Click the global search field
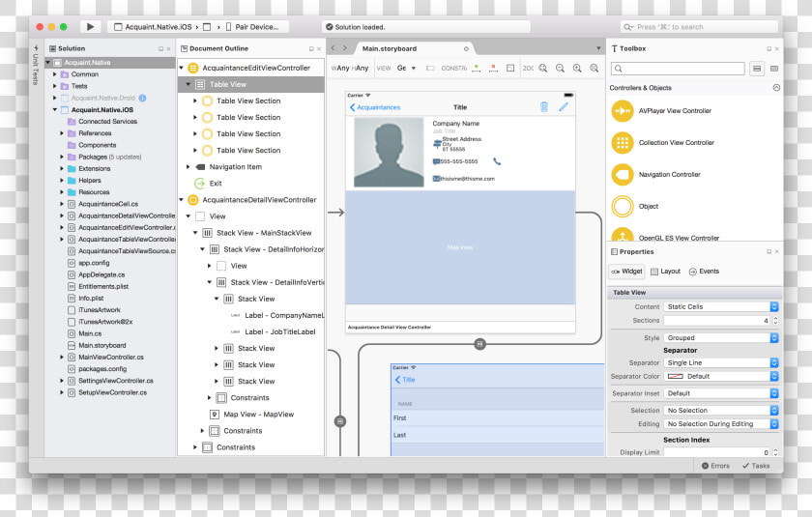The width and height of the screenshot is (812, 517). click(699, 27)
